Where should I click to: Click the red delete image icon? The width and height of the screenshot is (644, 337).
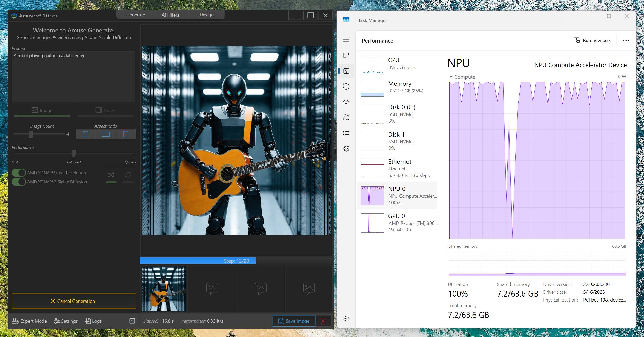pos(323,321)
